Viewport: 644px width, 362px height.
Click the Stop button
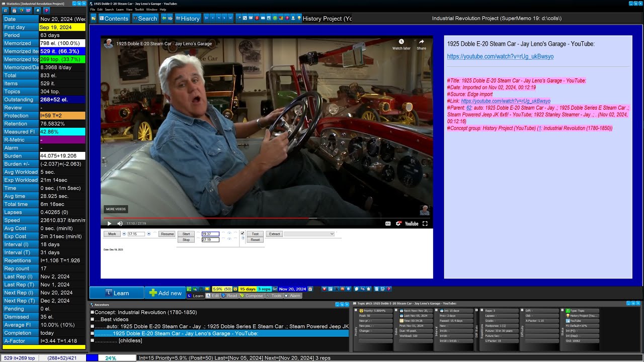[x=186, y=240]
